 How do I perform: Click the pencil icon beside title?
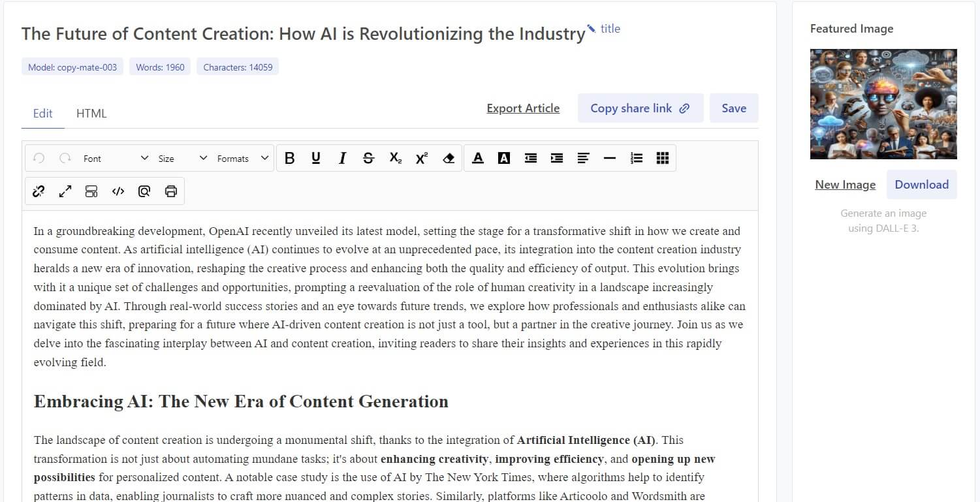click(592, 28)
